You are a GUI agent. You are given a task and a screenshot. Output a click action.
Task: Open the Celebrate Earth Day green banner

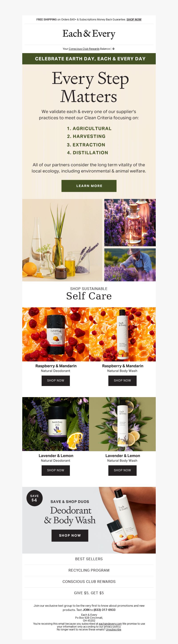[89, 59]
